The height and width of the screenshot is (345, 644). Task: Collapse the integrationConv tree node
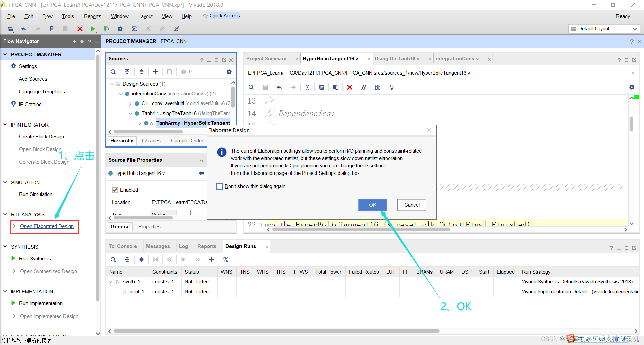coord(121,94)
